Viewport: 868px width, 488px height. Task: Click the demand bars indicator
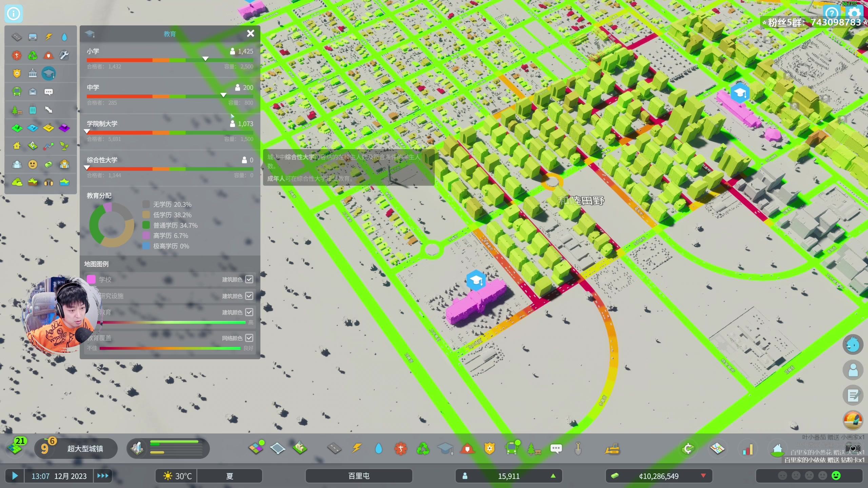168,448
